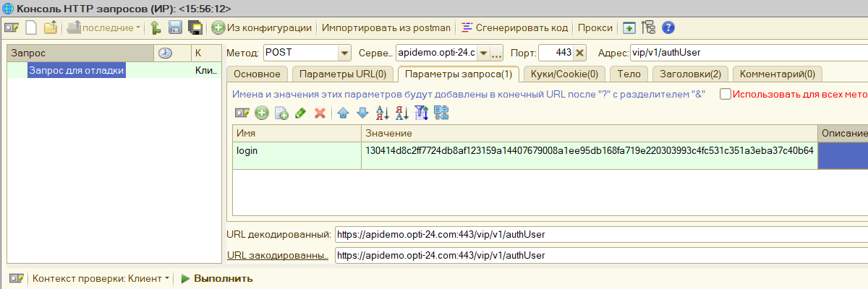
Task: Toggle 'Использовать для всех методов' checkbox
Action: (x=725, y=94)
